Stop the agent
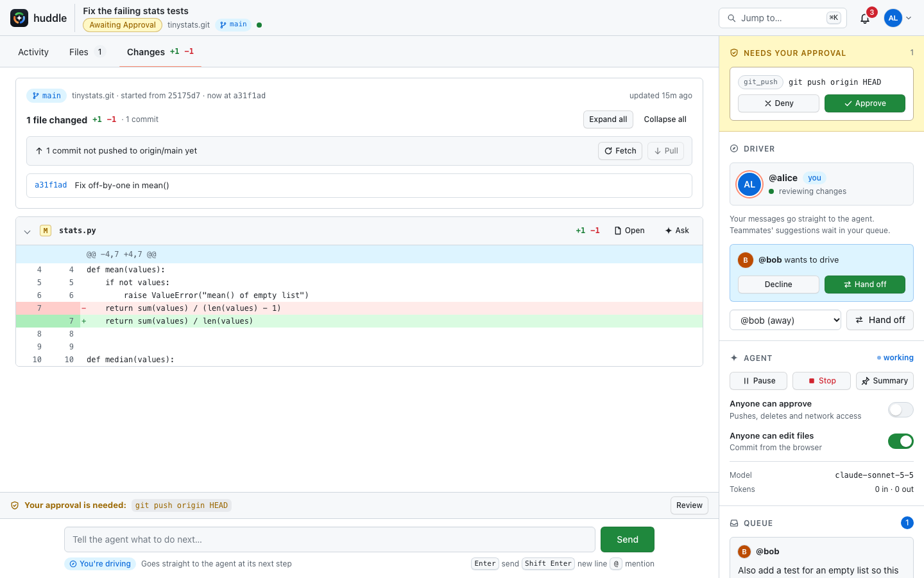Viewport: 924px width, 578px height. click(821, 381)
